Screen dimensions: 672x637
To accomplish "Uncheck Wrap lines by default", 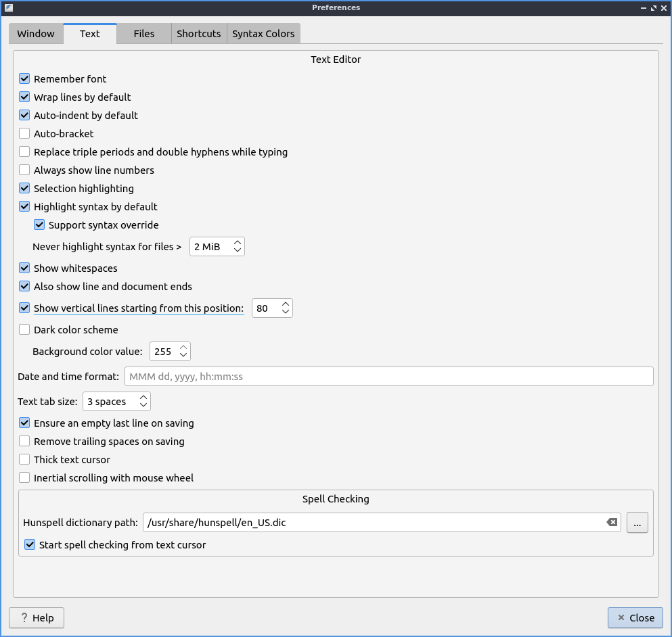I will (24, 97).
